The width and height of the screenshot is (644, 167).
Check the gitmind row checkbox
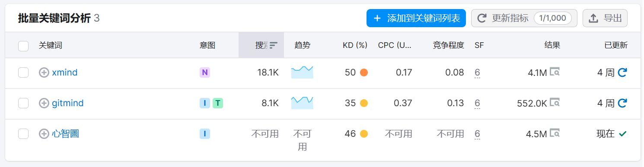(x=23, y=103)
